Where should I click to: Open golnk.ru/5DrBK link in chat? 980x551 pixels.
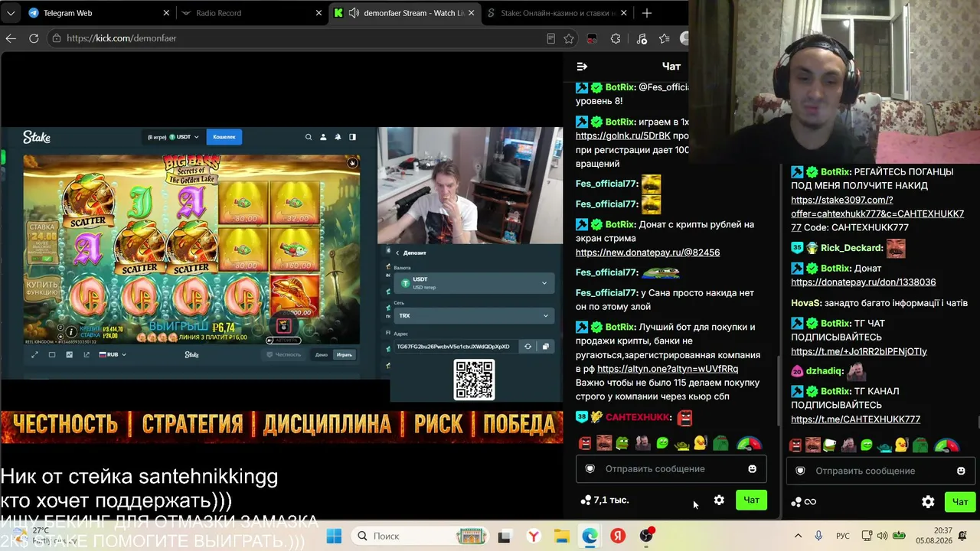(622, 136)
